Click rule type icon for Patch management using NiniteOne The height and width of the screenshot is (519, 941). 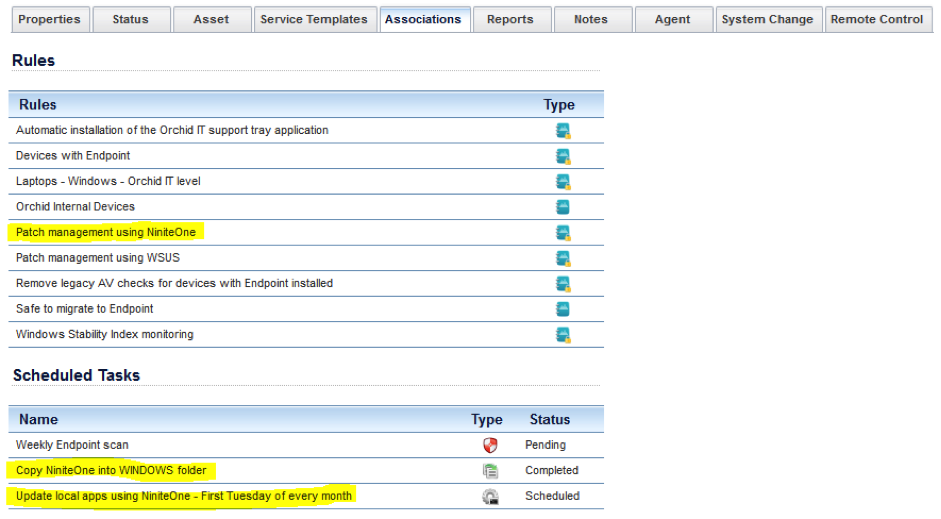click(563, 233)
